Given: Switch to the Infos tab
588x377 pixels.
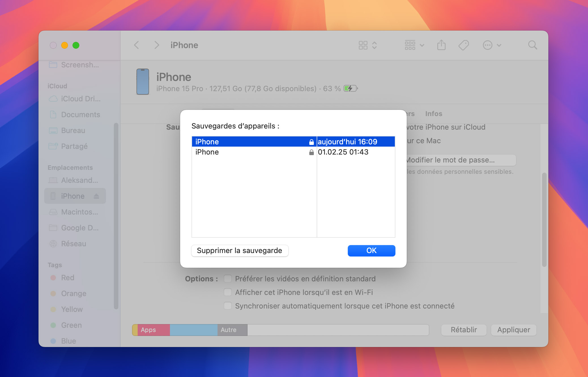Looking at the screenshot, I should click(434, 114).
